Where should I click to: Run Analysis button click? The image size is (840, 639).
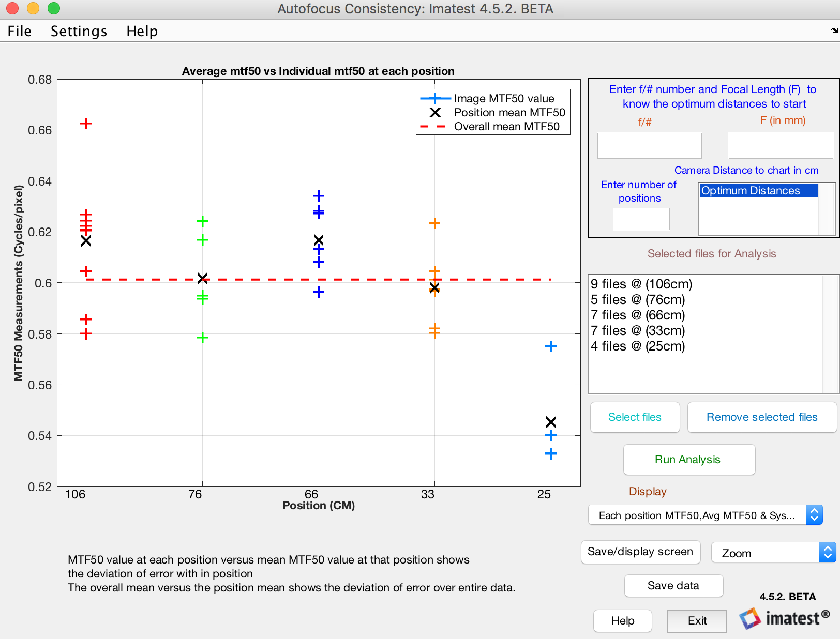(689, 460)
